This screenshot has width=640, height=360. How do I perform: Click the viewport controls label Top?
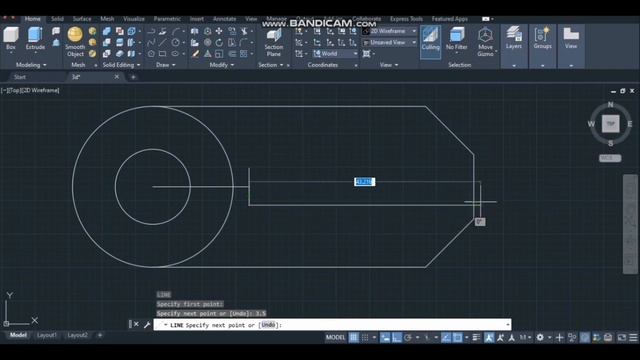pyautogui.click(x=14, y=90)
